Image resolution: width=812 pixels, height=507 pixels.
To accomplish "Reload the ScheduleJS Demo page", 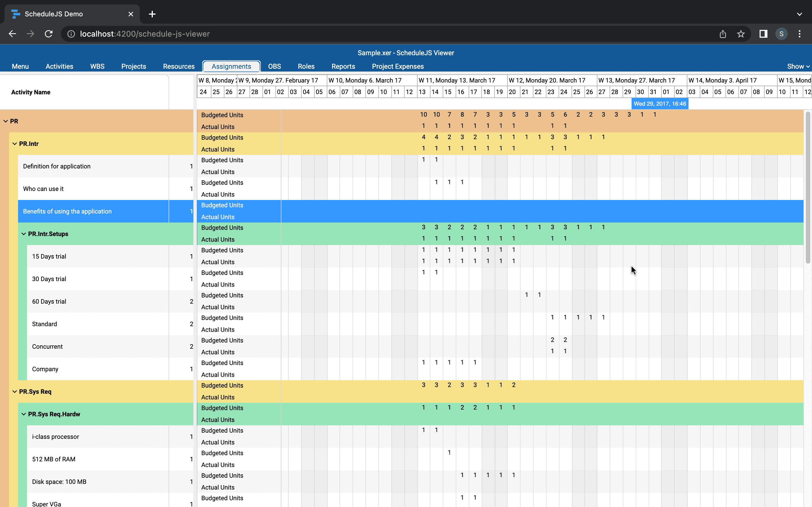I will 49,34.
